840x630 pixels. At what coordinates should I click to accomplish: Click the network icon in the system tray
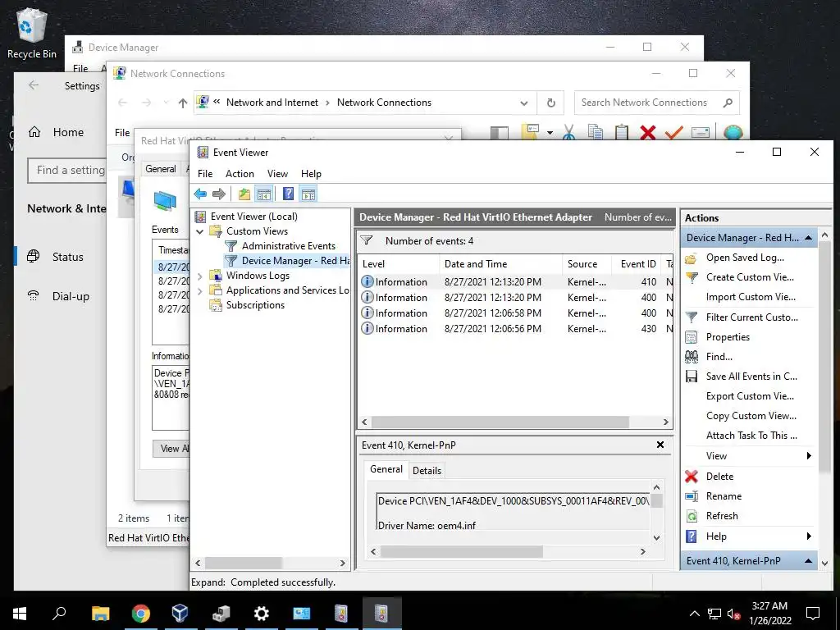point(714,614)
